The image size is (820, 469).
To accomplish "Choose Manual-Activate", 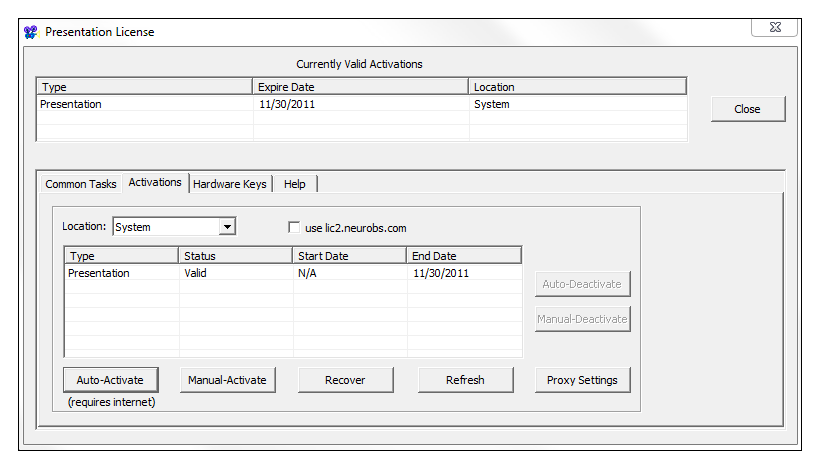I will tap(227, 380).
